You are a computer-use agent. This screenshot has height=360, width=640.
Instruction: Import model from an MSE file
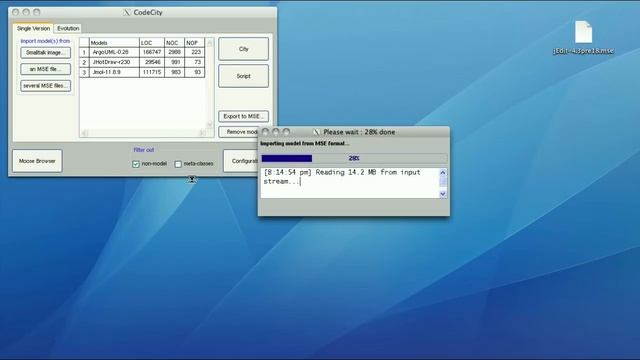45,69
